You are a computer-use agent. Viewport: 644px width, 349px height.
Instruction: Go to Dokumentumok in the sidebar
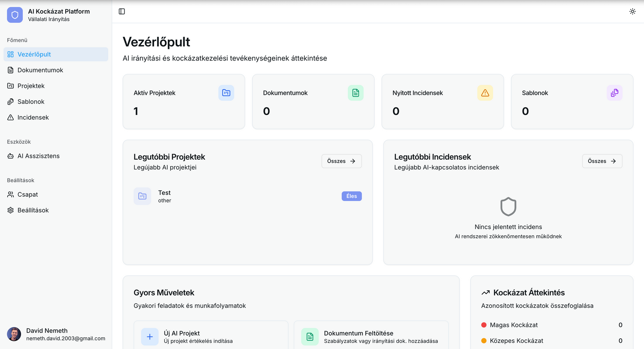click(40, 70)
